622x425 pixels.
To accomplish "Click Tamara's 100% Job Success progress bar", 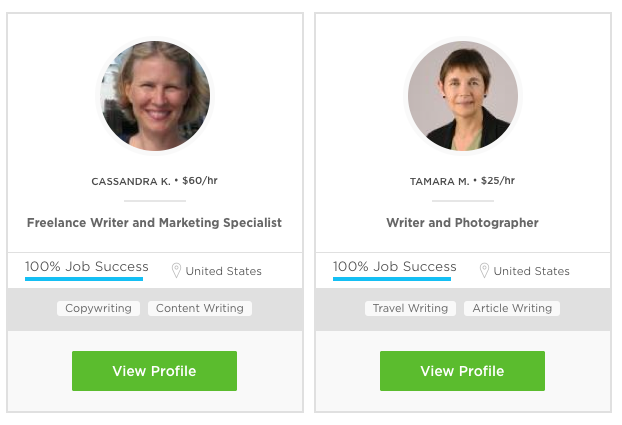I will click(392, 280).
